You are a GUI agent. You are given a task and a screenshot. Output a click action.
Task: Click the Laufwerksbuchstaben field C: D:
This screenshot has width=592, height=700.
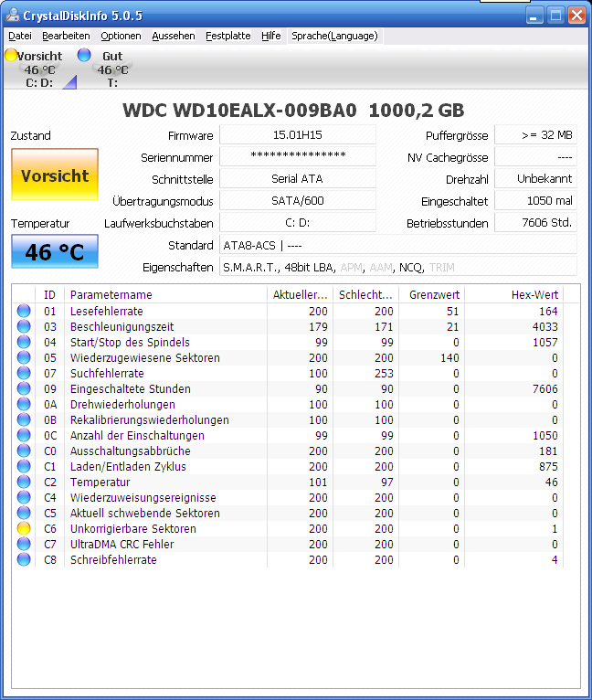[x=297, y=222]
